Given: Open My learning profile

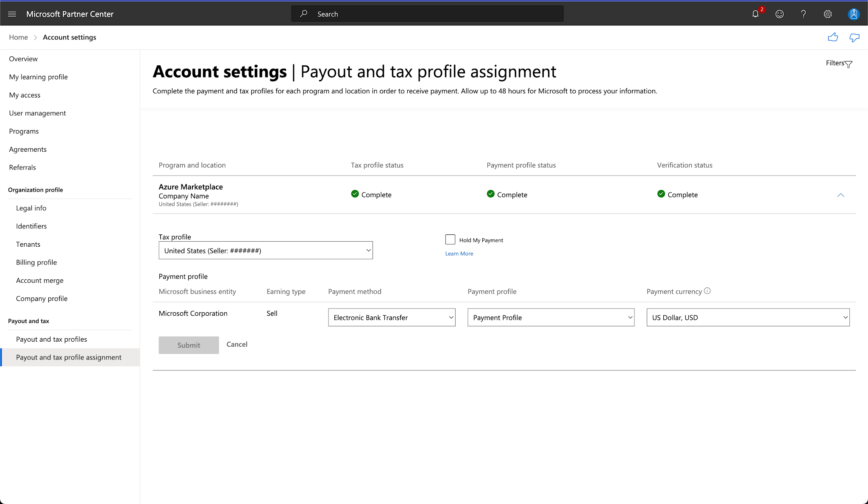Looking at the screenshot, I should pyautogui.click(x=39, y=77).
